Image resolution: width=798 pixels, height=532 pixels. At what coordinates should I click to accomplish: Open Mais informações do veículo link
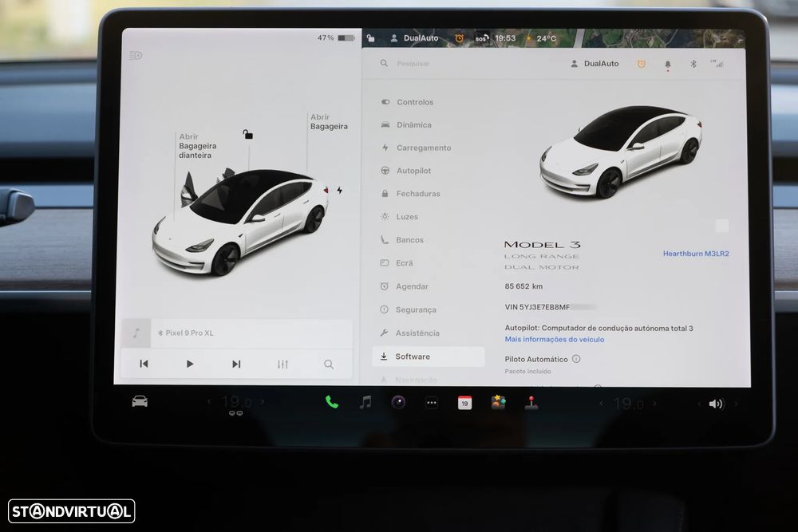click(x=555, y=339)
